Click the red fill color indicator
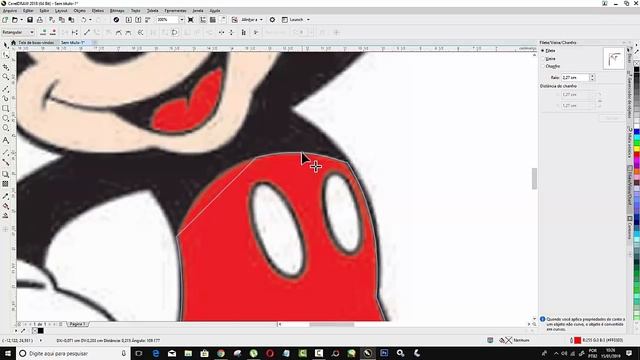The image size is (640, 360). [x=578, y=340]
